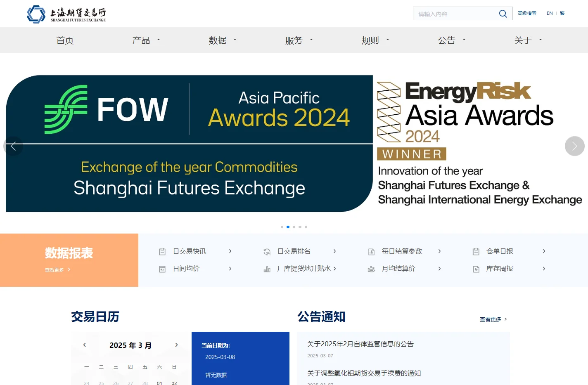Screen dimensions: 588x385
Task: Switch site language to EN
Action: click(x=550, y=13)
